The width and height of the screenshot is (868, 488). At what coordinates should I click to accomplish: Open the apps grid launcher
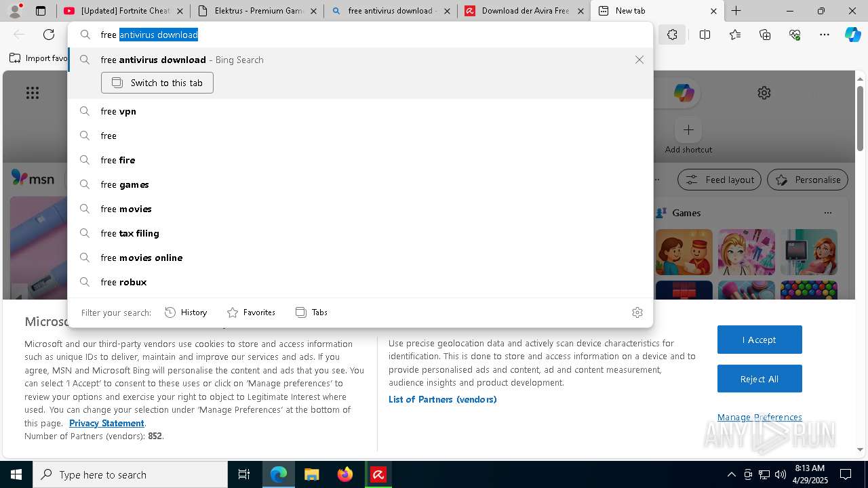click(33, 93)
